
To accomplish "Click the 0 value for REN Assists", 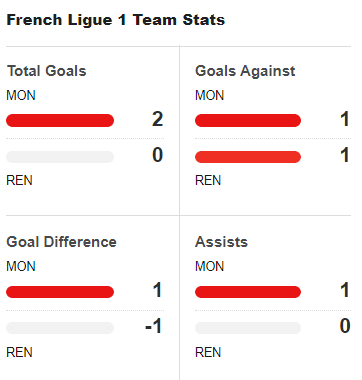I will tap(345, 326).
